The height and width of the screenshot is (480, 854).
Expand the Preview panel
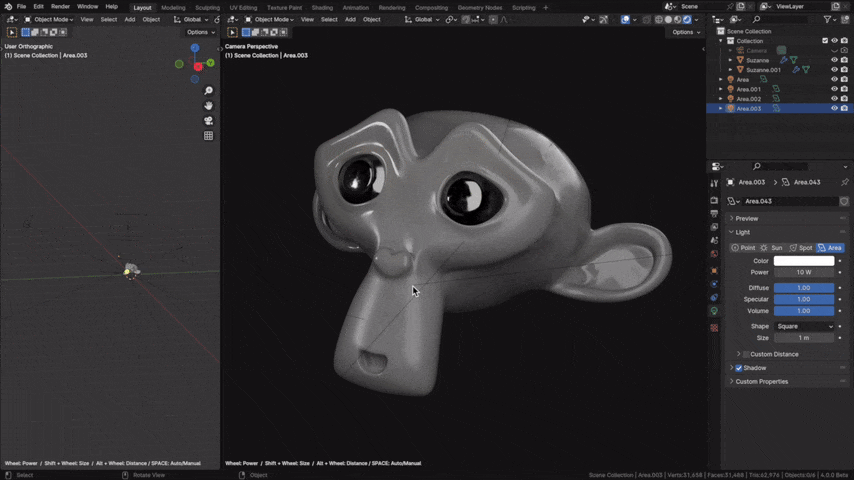pyautogui.click(x=746, y=218)
